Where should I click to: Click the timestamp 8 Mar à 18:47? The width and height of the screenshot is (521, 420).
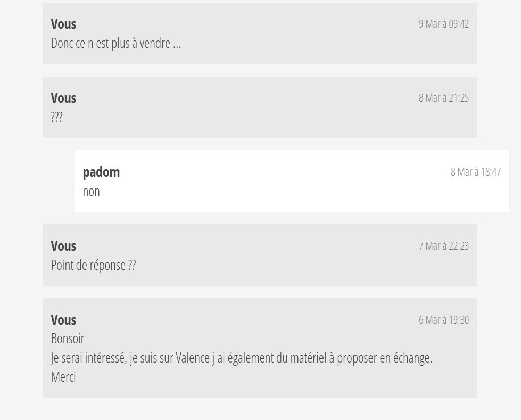pyautogui.click(x=475, y=172)
